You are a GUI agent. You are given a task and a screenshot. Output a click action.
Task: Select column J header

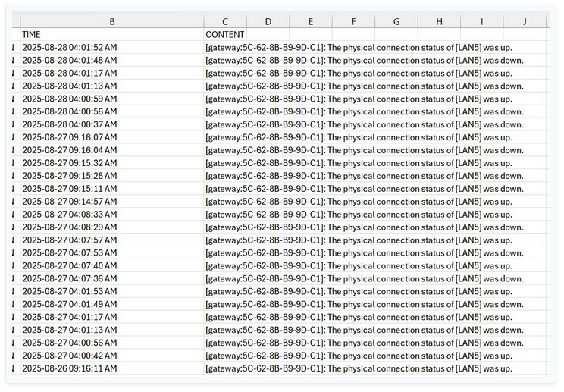(525, 22)
